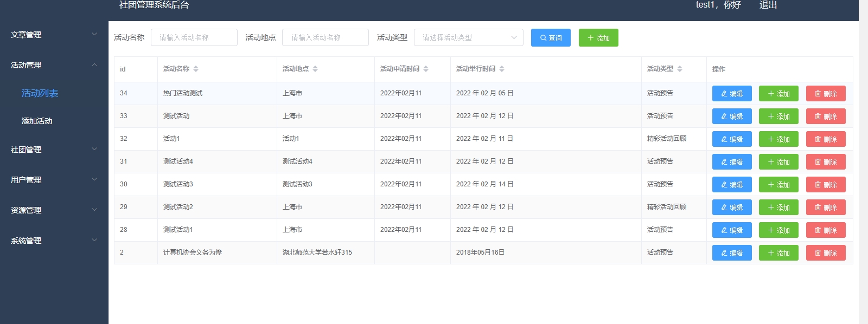Viewport: 868px width, 324px height.
Task: Delete the row with id 33
Action: click(x=826, y=116)
